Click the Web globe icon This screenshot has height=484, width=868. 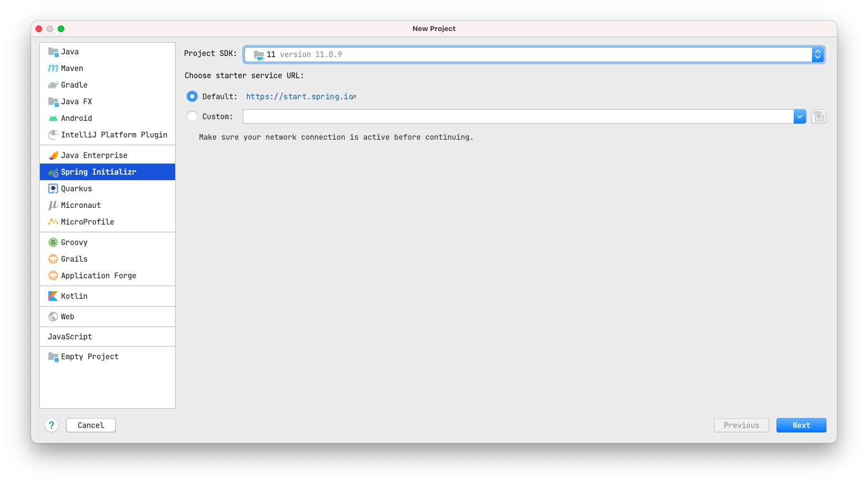pos(53,317)
